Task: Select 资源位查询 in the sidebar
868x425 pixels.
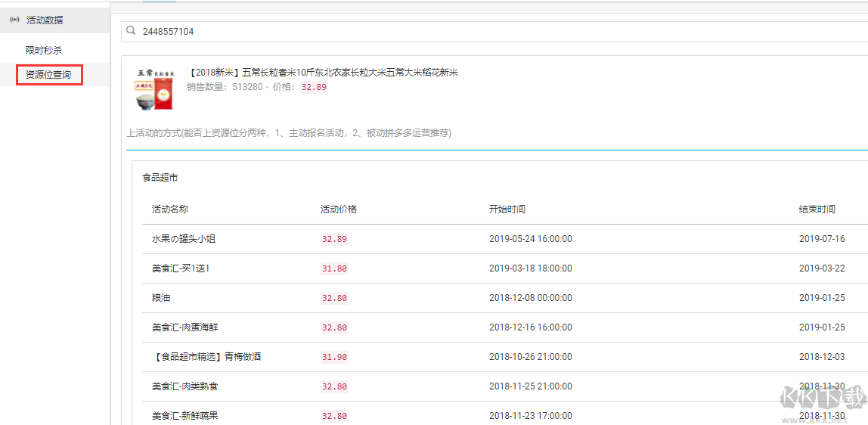Action: click(x=48, y=75)
